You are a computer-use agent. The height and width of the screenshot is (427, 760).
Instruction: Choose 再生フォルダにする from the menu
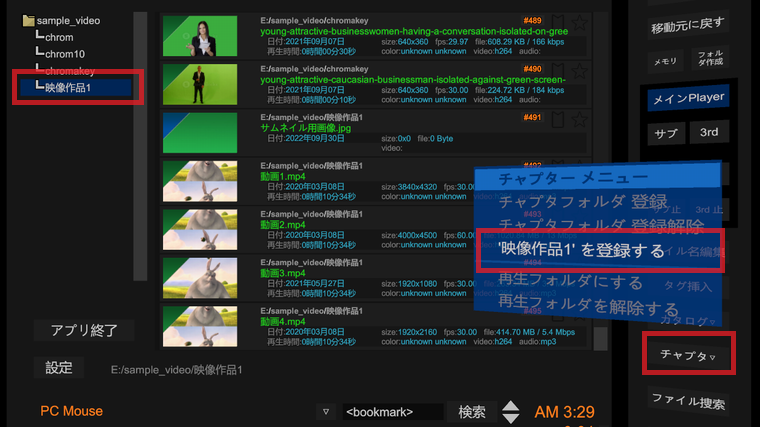[570, 281]
